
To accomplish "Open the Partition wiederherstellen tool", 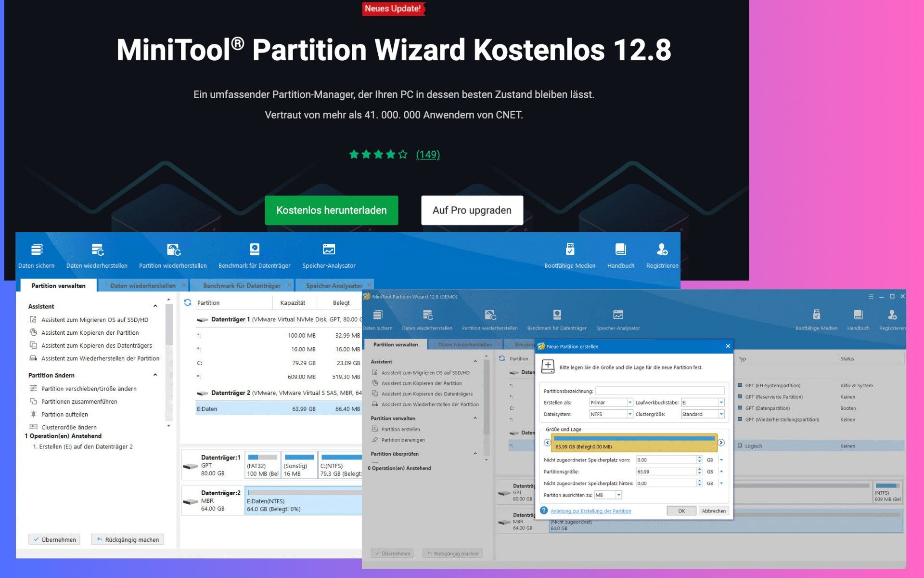I will (x=173, y=250).
